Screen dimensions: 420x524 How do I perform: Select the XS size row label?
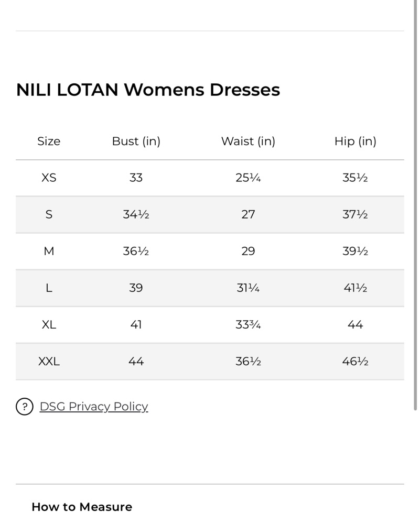49,178
